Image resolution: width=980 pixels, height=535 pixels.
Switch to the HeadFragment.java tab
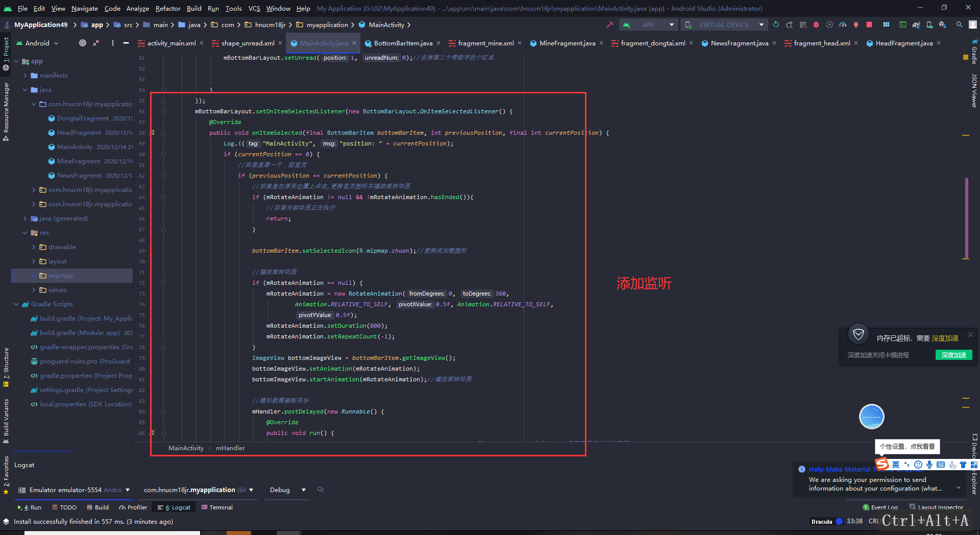(904, 43)
